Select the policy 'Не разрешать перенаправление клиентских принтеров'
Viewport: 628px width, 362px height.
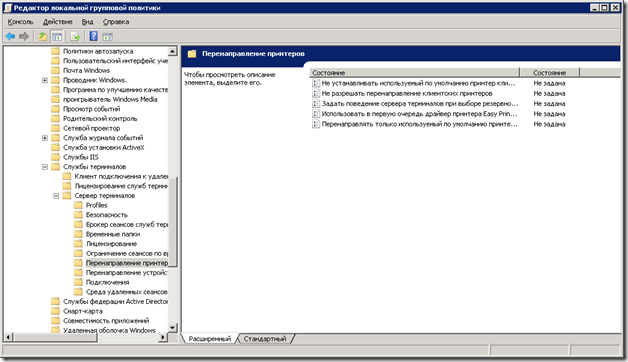[407, 93]
